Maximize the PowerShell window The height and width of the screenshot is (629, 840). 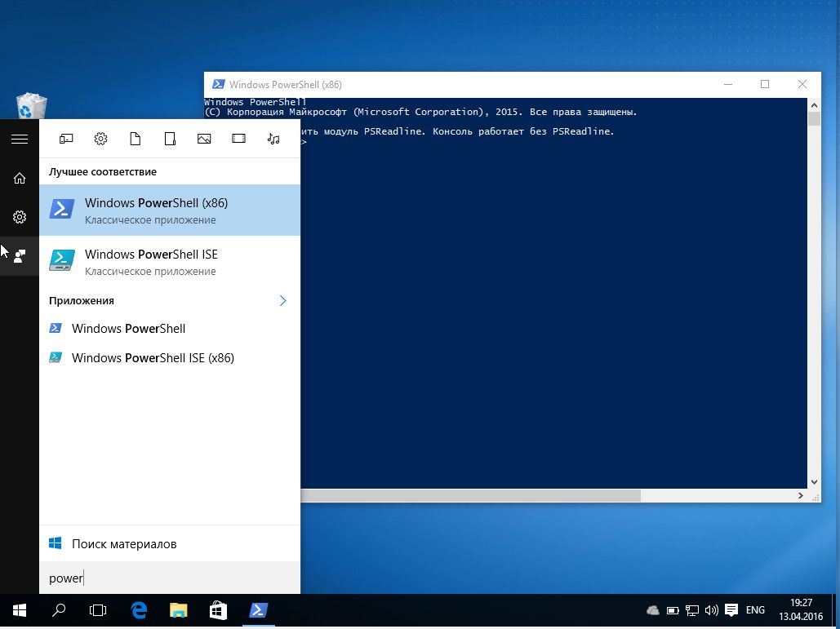coord(765,84)
